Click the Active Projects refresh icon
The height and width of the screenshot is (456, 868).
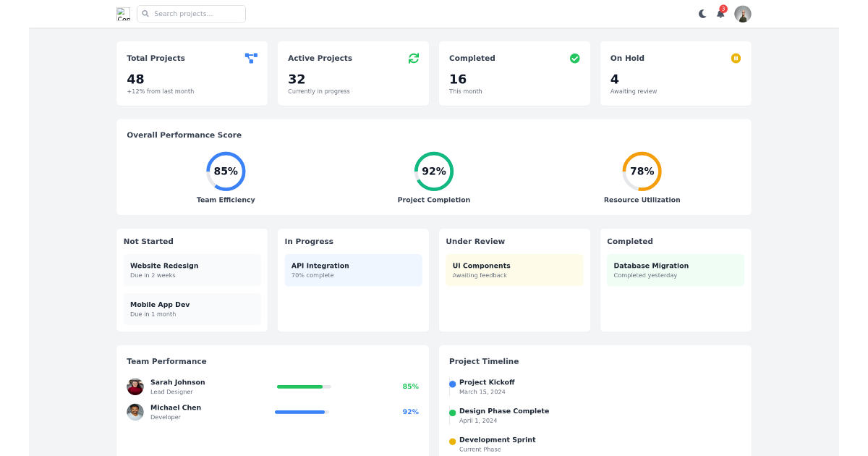(413, 58)
